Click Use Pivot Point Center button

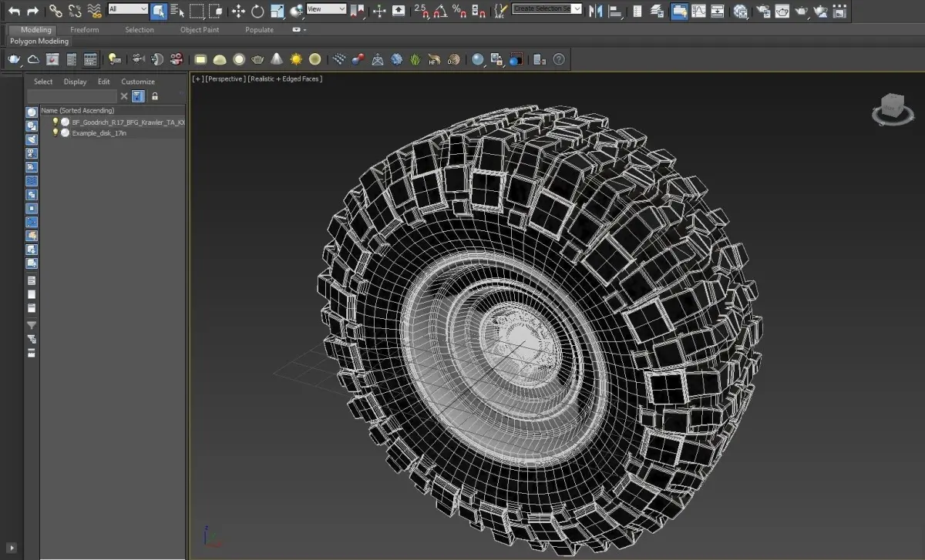[x=357, y=11]
